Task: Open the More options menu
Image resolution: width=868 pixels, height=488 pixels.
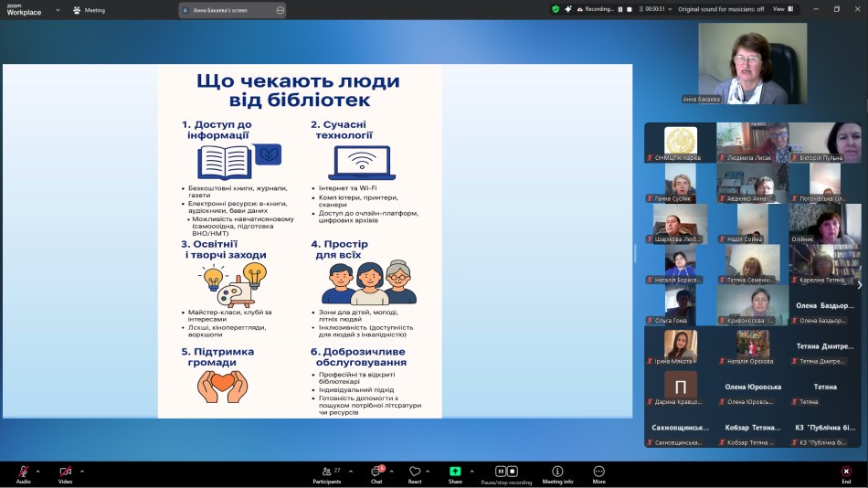Action: (x=598, y=472)
